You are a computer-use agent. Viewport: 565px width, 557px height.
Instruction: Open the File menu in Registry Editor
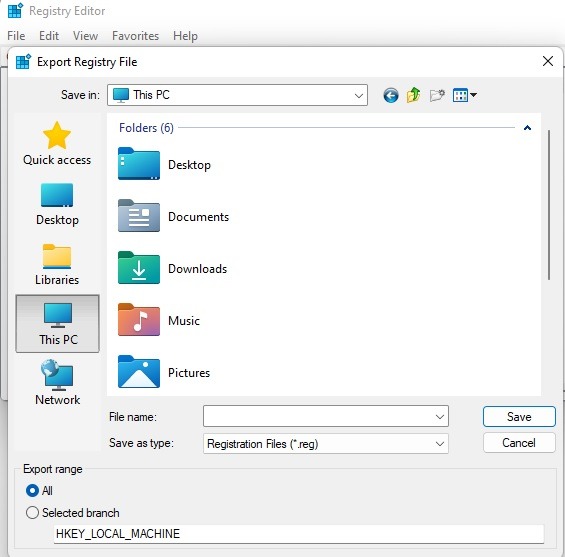click(x=16, y=36)
